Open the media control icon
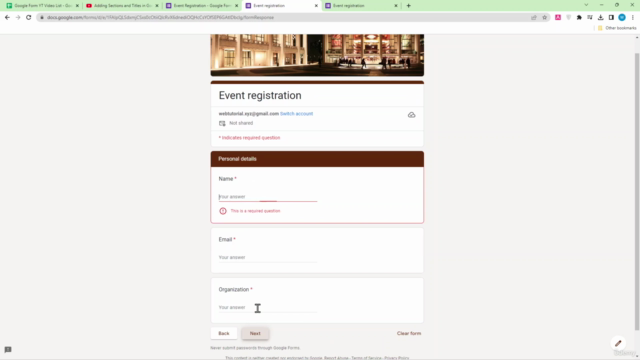 [590, 18]
